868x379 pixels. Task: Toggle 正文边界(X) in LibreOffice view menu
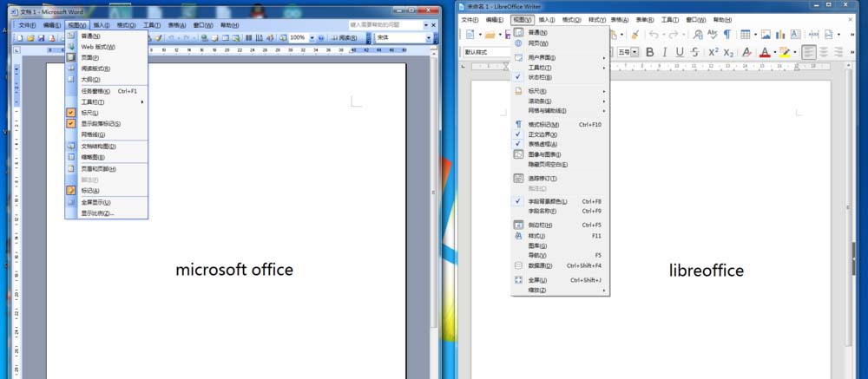(560, 134)
